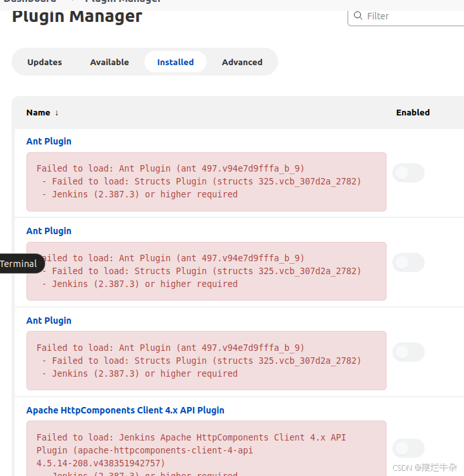Viewport: 464px width, 476px height.
Task: Select the Installed tab
Action: pyautogui.click(x=176, y=62)
